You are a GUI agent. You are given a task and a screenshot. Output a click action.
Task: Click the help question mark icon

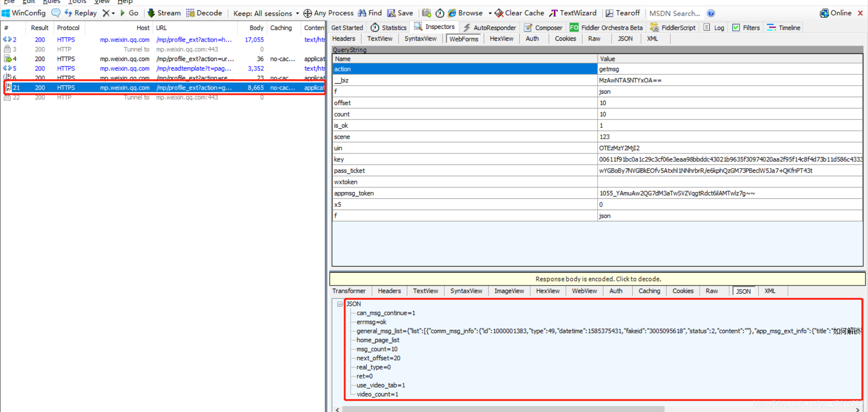[x=711, y=13]
